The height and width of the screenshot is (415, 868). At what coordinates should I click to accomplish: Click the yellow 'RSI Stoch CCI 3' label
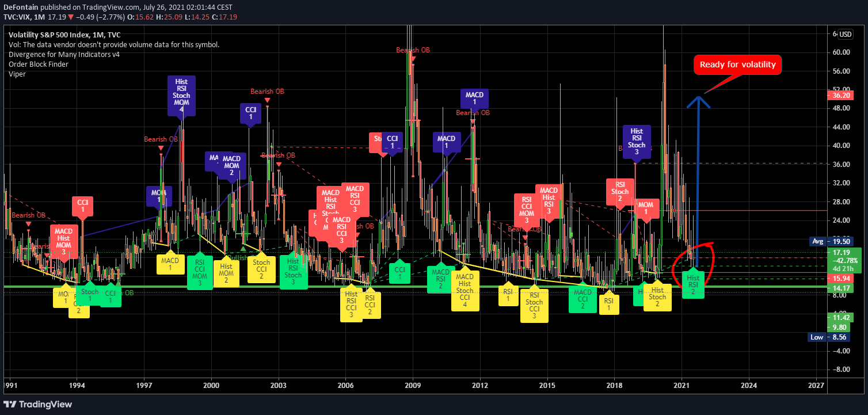(x=534, y=306)
